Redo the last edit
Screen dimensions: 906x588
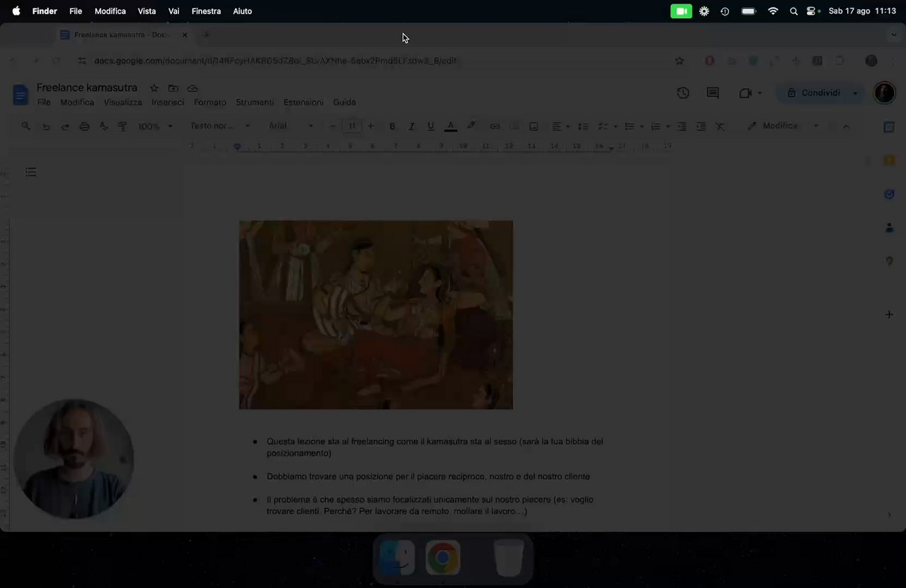[65, 126]
